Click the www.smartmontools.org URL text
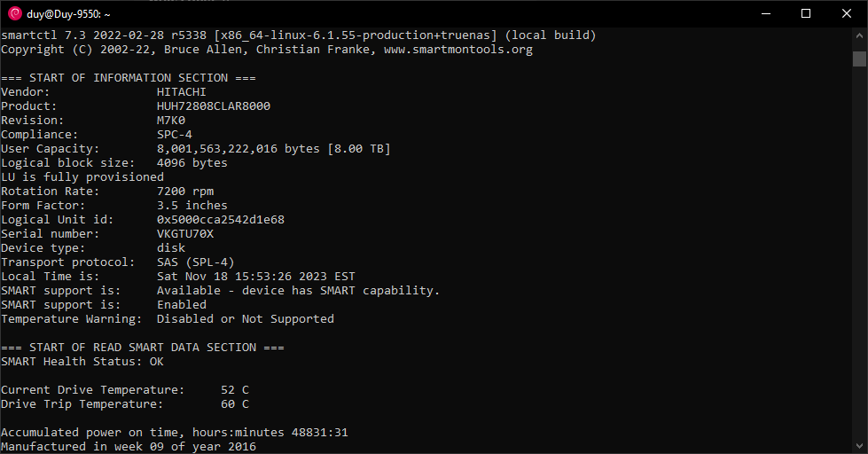 (458, 50)
